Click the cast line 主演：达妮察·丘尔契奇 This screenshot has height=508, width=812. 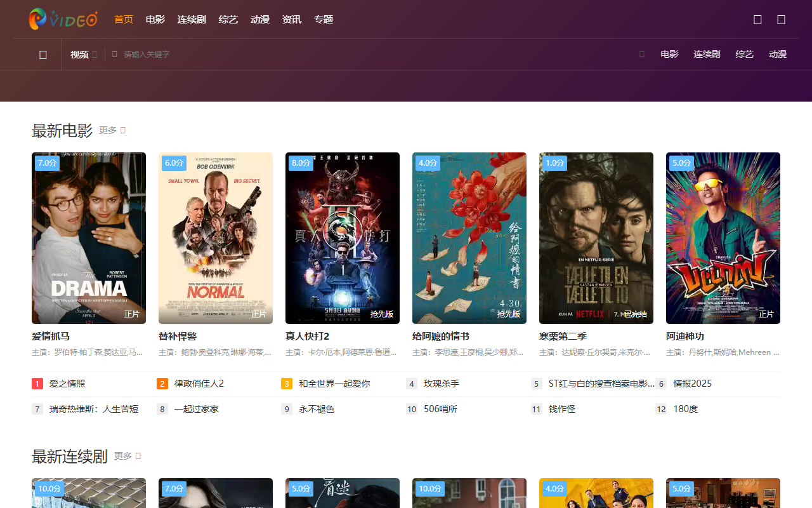(595, 352)
